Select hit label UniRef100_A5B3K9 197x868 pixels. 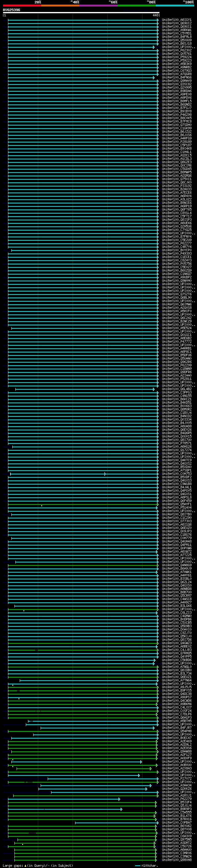tap(176, 64)
